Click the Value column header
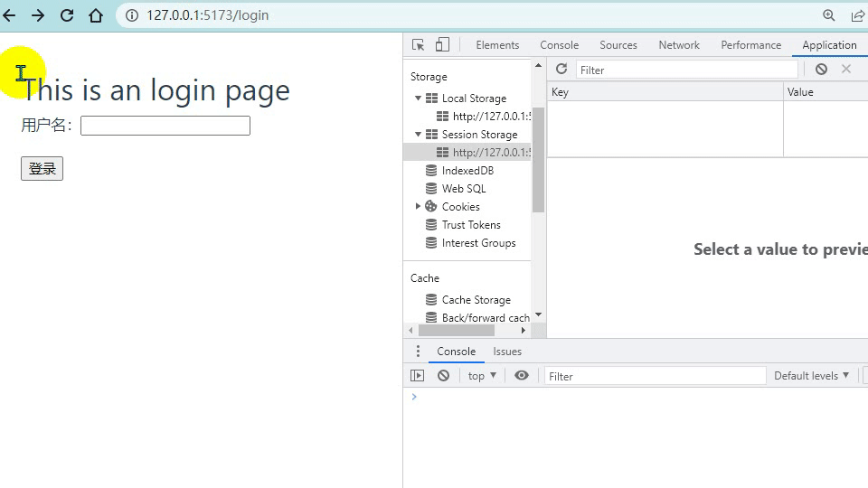Viewport: 868px width, 488px height. tap(826, 92)
